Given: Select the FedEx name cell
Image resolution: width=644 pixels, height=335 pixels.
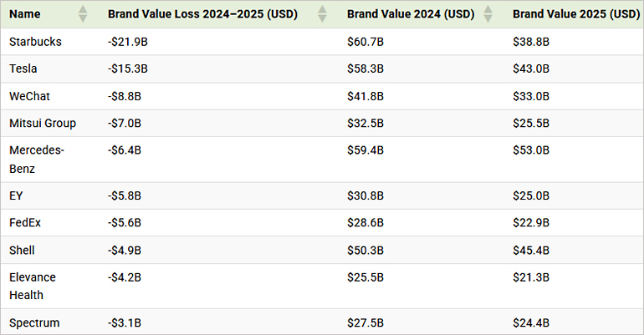Looking at the screenshot, I should 25,222.
